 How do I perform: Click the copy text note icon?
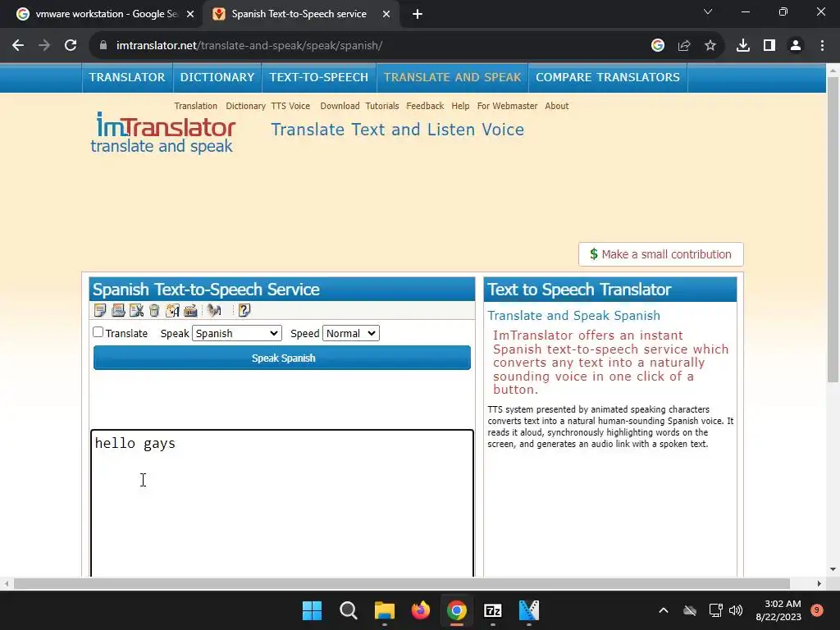(x=99, y=310)
